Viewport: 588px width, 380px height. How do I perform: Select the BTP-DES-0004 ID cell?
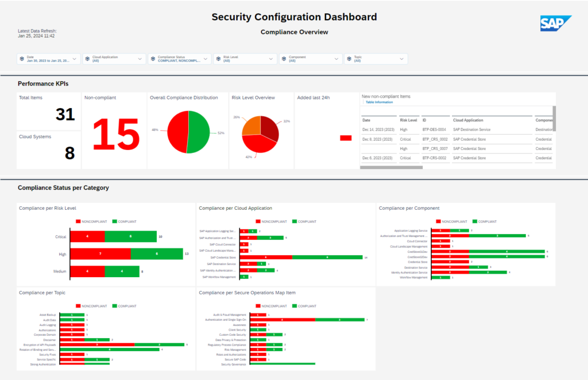coord(434,129)
